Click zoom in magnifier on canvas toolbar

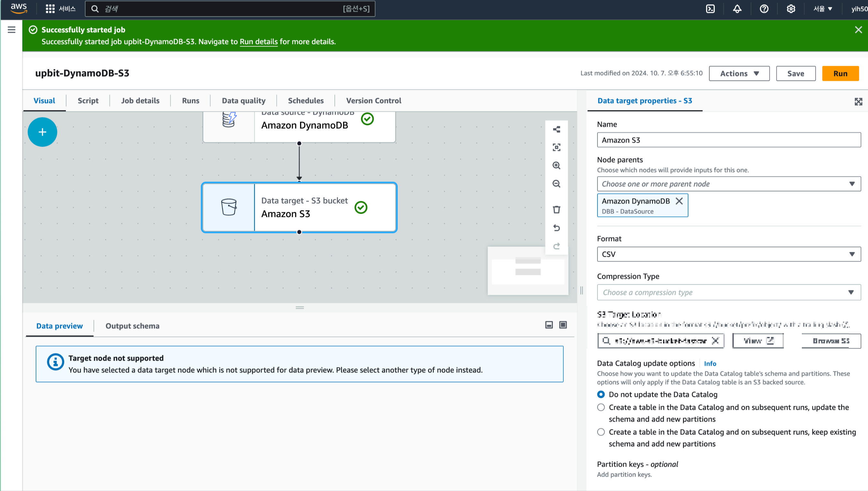[556, 165]
